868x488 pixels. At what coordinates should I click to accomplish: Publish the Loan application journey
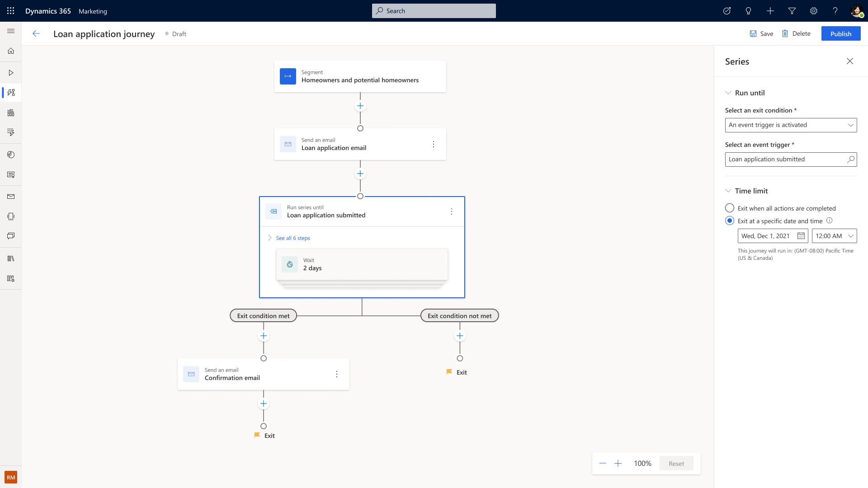coord(840,33)
